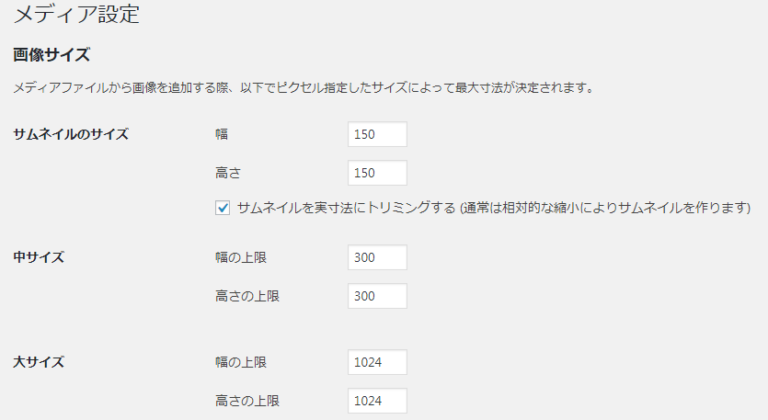Select the large size max height field
The width and height of the screenshot is (768, 420).
[x=378, y=400]
